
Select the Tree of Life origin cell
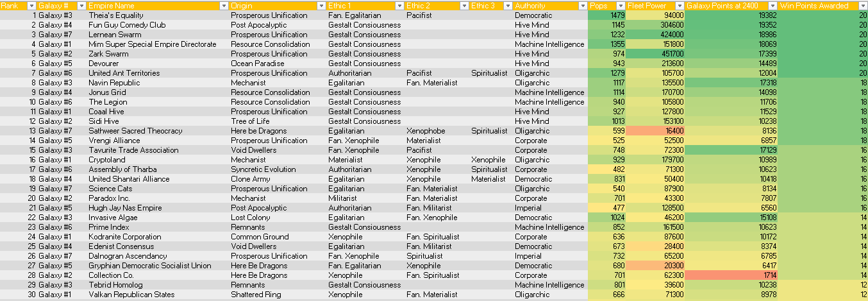tap(278, 121)
